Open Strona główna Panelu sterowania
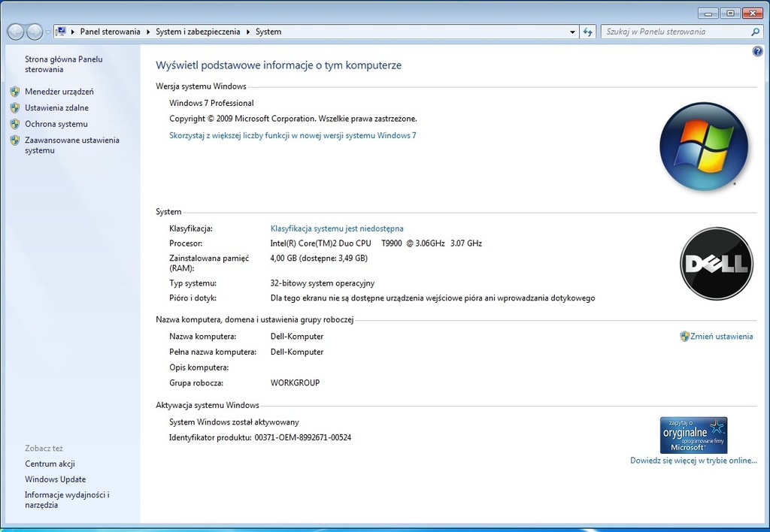The width and height of the screenshot is (770, 532). (64, 65)
